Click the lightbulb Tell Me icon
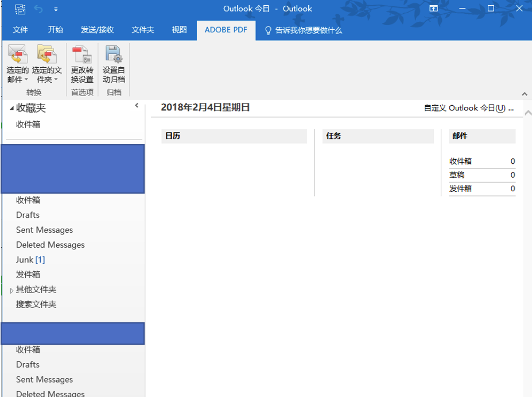 point(268,30)
